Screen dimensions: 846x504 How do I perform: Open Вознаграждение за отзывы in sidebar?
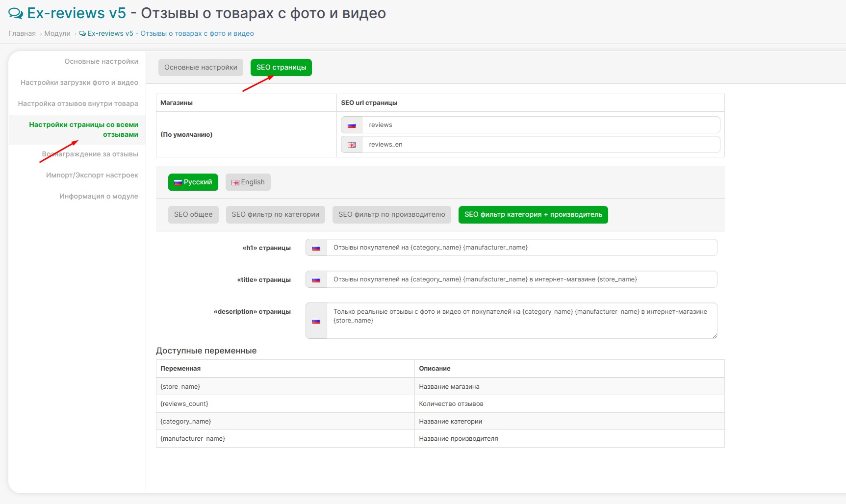[x=90, y=154]
